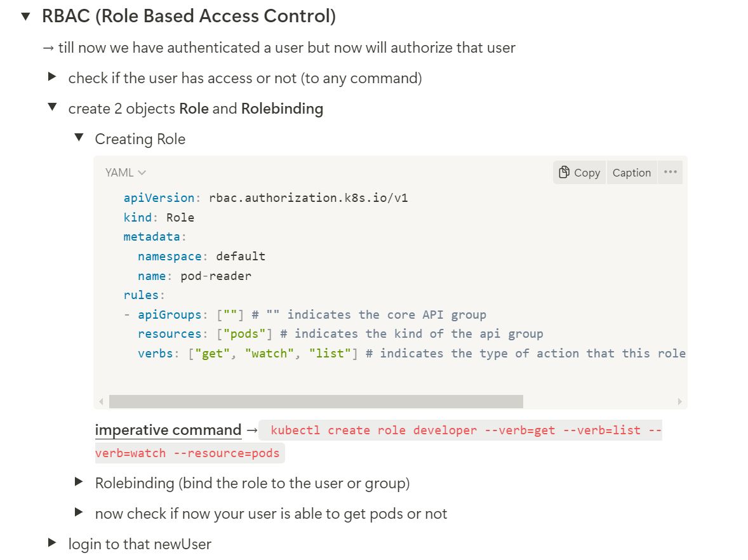Click the underlined 'imperative command' text
This screenshot has height=560, width=748.
tap(168, 430)
